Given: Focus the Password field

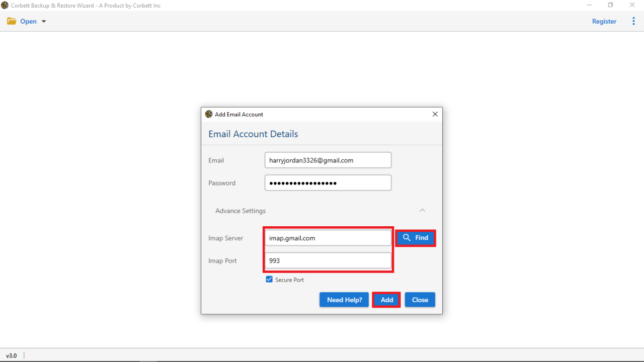Looking at the screenshot, I should [x=328, y=183].
